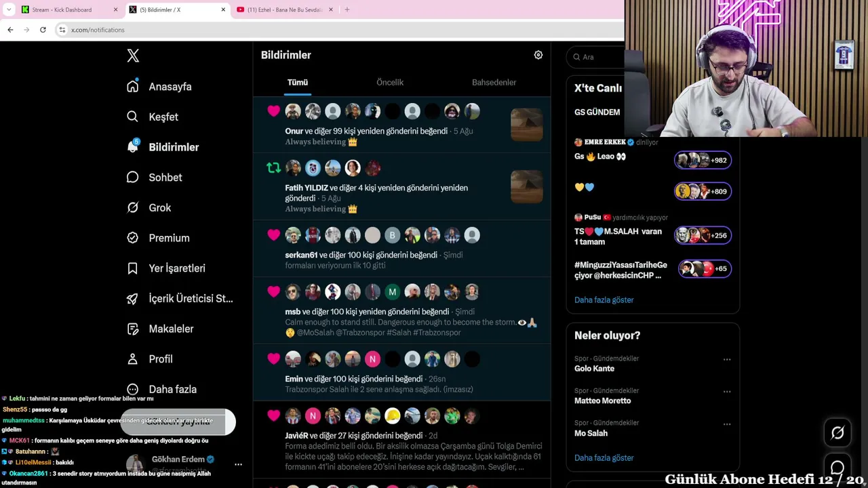
Task: Click the green M avatar in msb notification
Action: (x=392, y=292)
